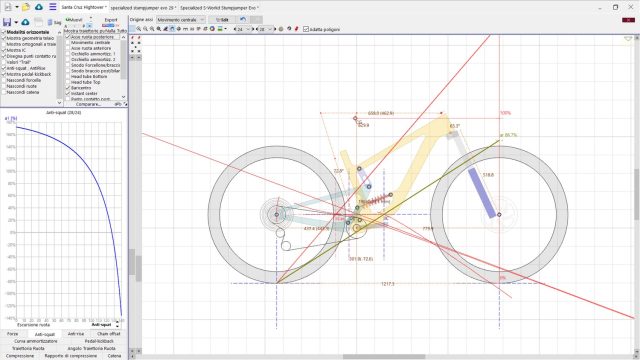
Task: Check Movimento centrale in trajectory list
Action: (x=68, y=42)
